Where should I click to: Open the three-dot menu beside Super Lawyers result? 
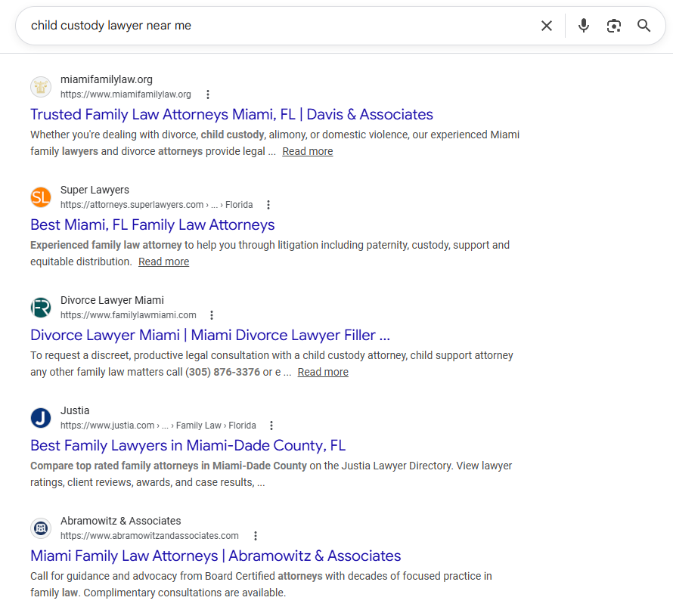tap(268, 204)
